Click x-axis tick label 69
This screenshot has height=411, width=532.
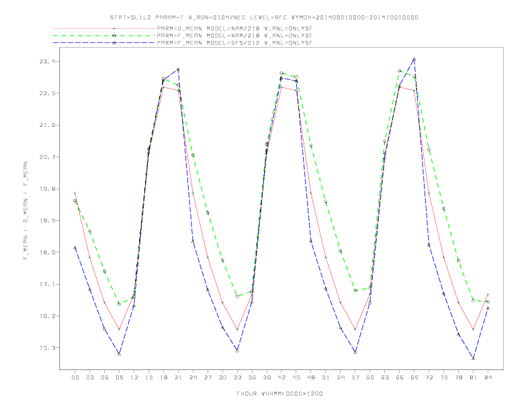point(414,377)
